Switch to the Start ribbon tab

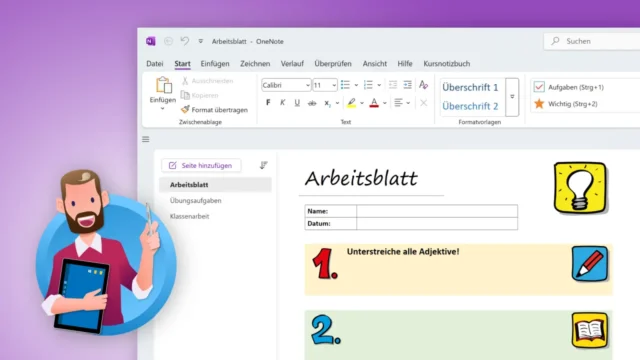click(x=182, y=64)
